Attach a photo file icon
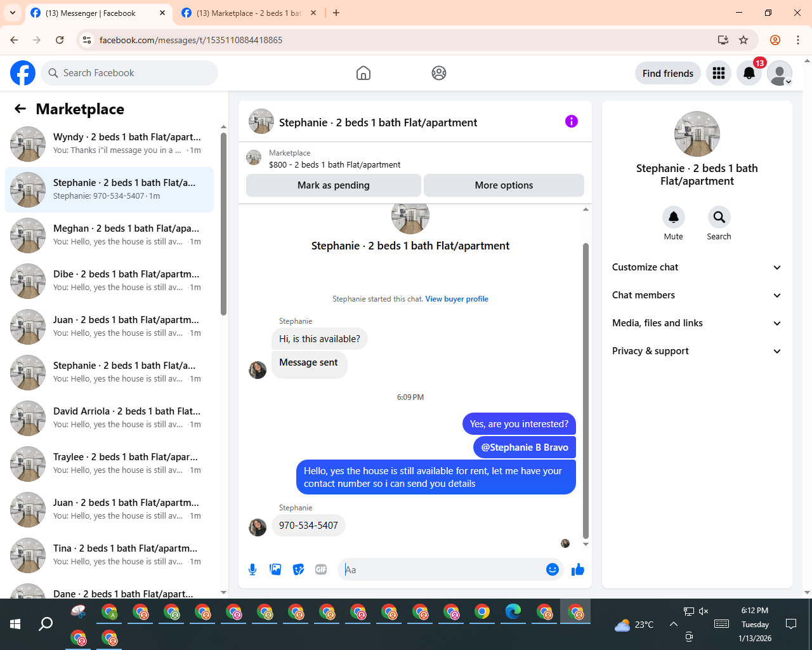Image resolution: width=812 pixels, height=650 pixels. click(275, 569)
